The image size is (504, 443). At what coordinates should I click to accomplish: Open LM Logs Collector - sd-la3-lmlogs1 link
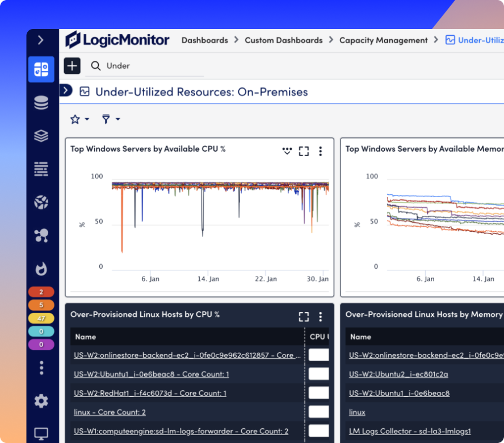410,431
